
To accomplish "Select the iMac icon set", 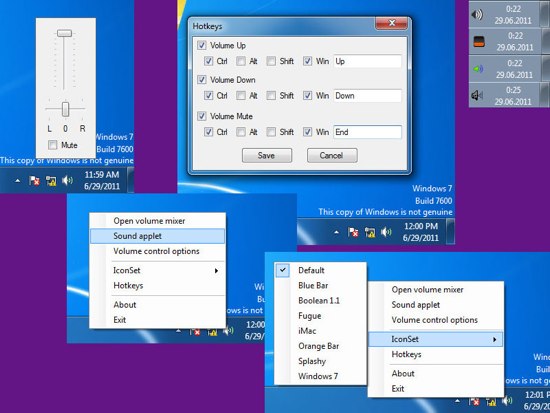I will 320,331.
